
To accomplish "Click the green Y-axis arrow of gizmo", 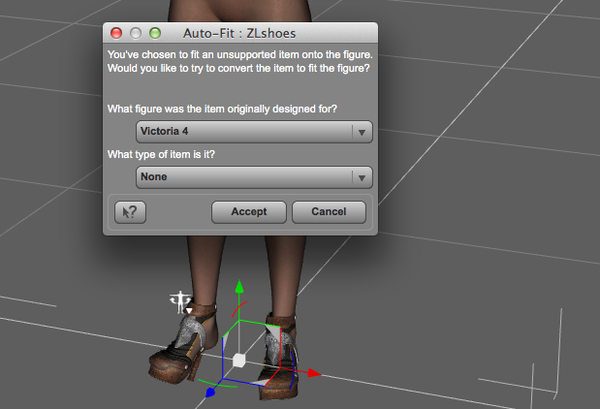I will (x=239, y=287).
